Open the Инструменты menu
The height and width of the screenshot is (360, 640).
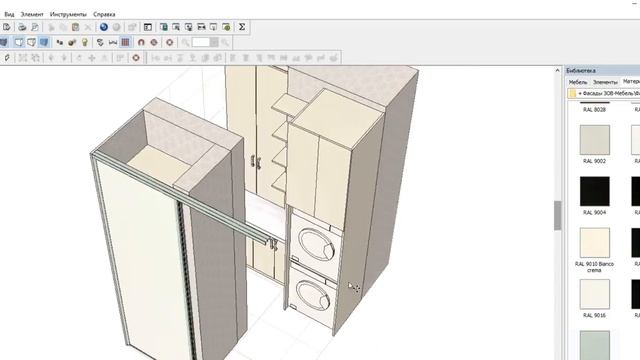tap(68, 14)
